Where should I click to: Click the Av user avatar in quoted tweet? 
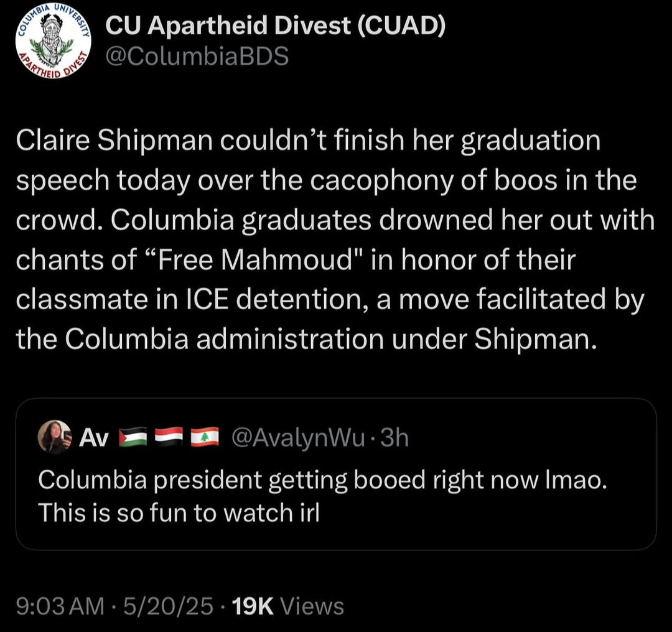(x=54, y=437)
